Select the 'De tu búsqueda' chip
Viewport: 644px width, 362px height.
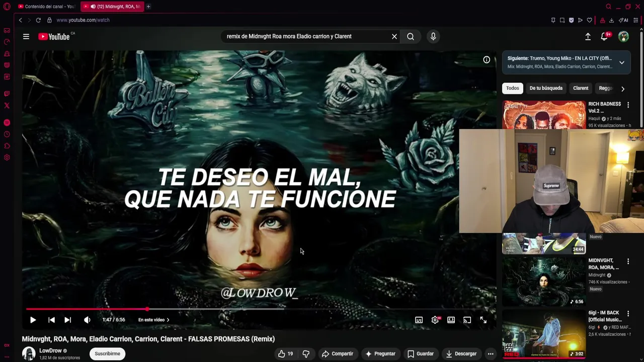click(546, 88)
